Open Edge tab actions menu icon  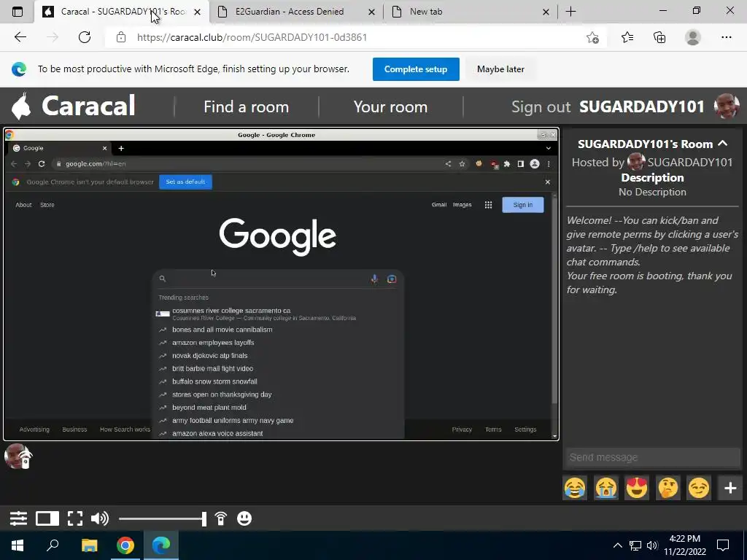click(x=18, y=12)
